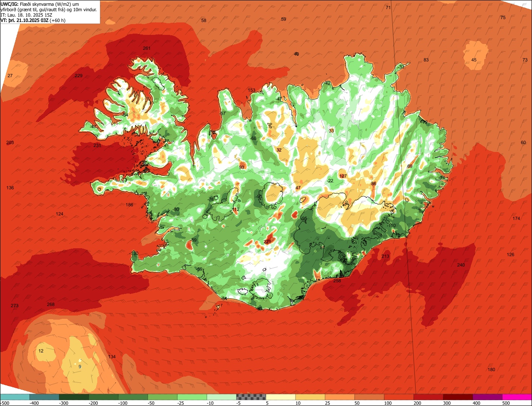
Task: Click the magenta legend swatch above 500
Action: coord(517,397)
